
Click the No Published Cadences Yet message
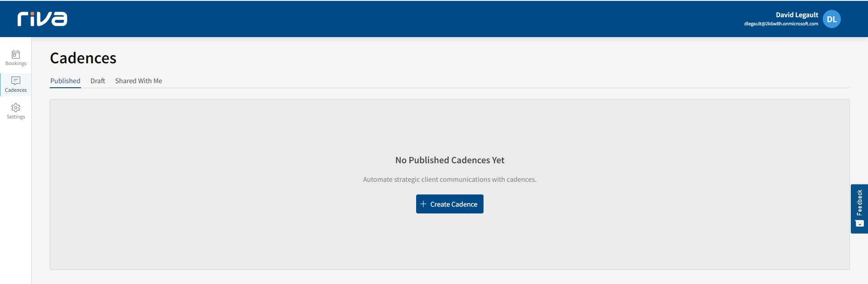(450, 160)
